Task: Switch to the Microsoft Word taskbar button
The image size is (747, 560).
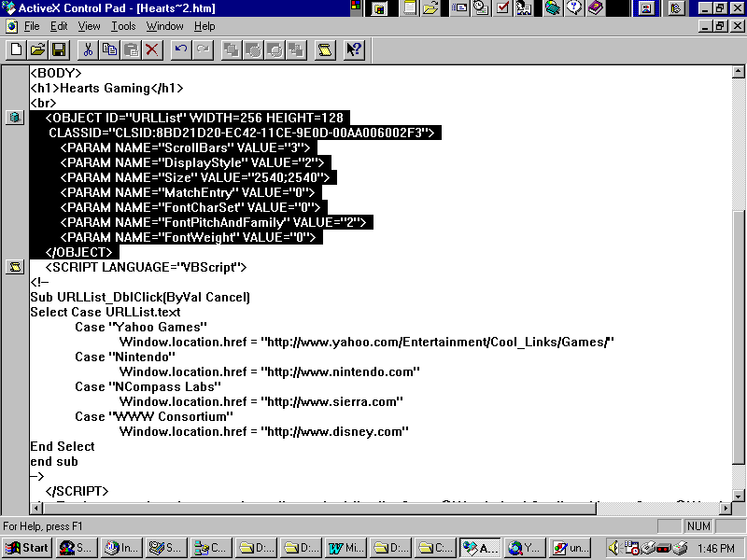Action: click(345, 548)
